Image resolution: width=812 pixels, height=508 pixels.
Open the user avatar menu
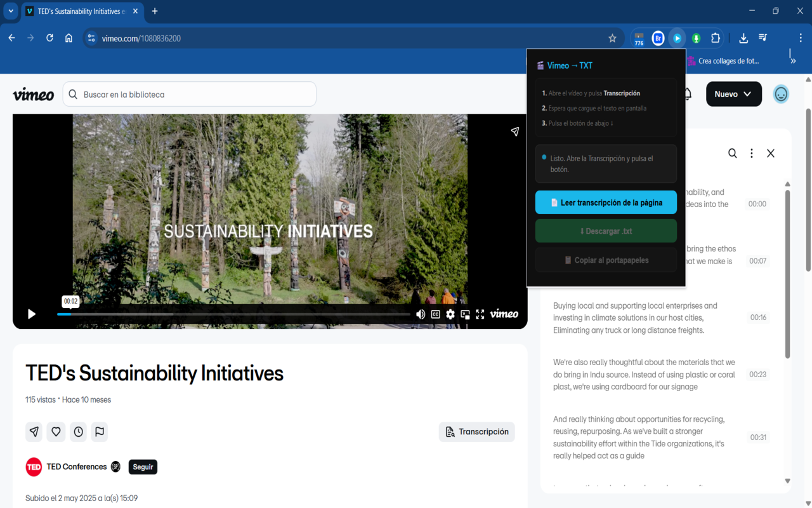pos(781,94)
